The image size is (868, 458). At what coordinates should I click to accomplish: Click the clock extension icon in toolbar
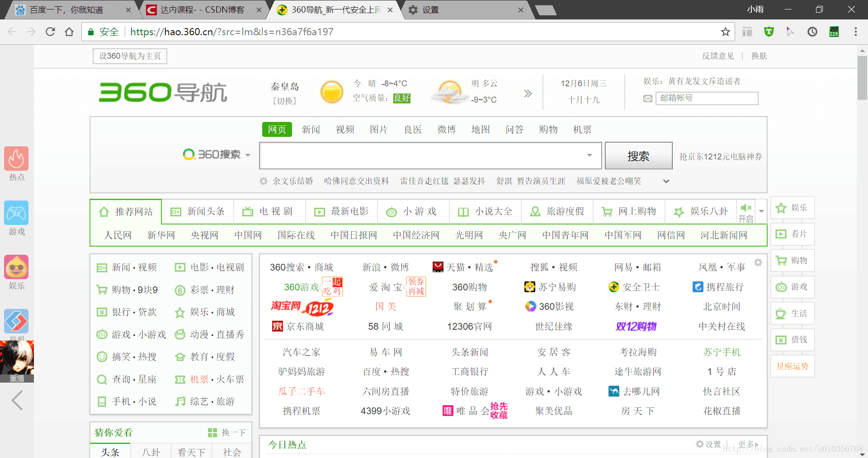point(812,32)
